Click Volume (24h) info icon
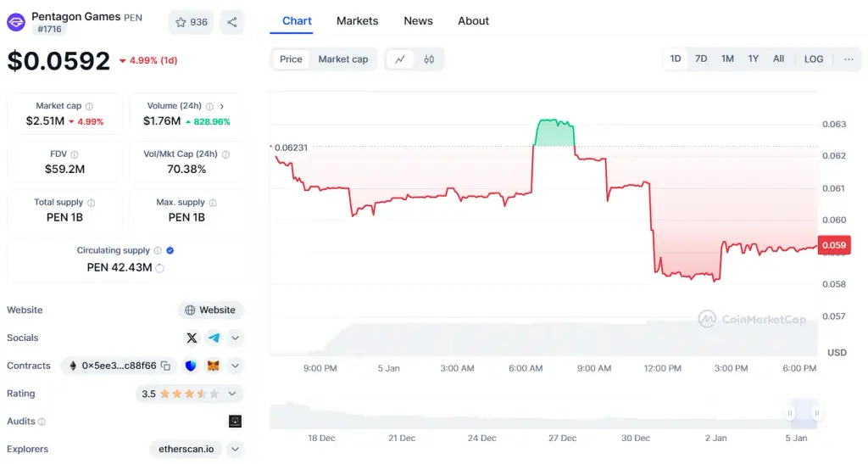 [x=210, y=106]
